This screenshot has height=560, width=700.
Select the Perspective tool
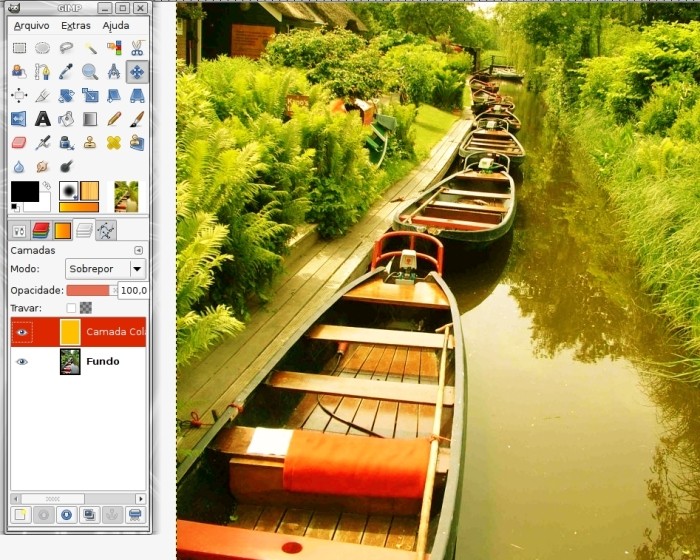click(x=137, y=95)
